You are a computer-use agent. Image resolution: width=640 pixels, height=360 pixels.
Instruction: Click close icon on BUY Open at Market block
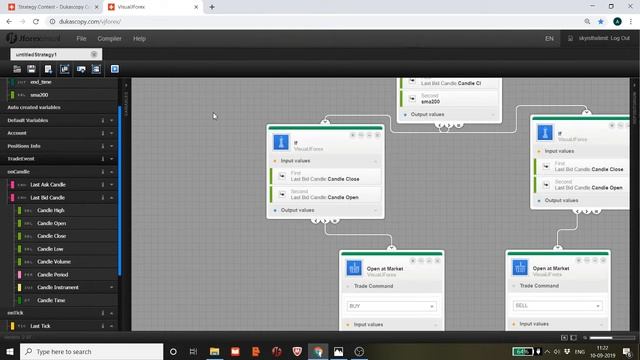click(x=438, y=260)
